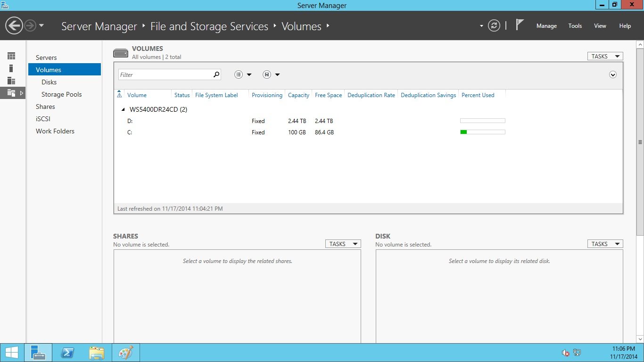The width and height of the screenshot is (644, 362).
Task: Sort by the Free Space column header
Action: click(x=328, y=95)
